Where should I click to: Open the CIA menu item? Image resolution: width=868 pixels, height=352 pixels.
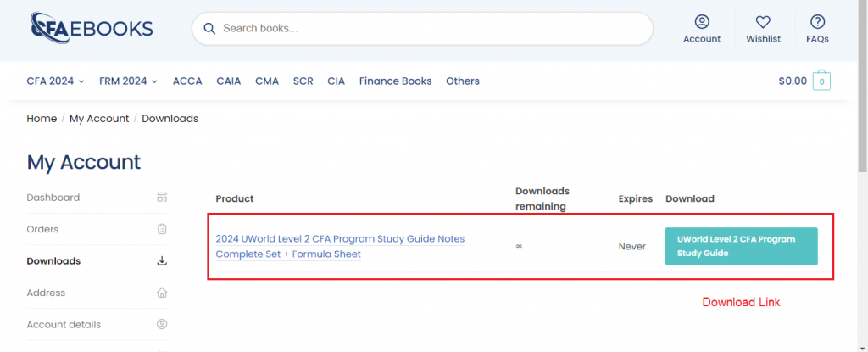pos(336,81)
